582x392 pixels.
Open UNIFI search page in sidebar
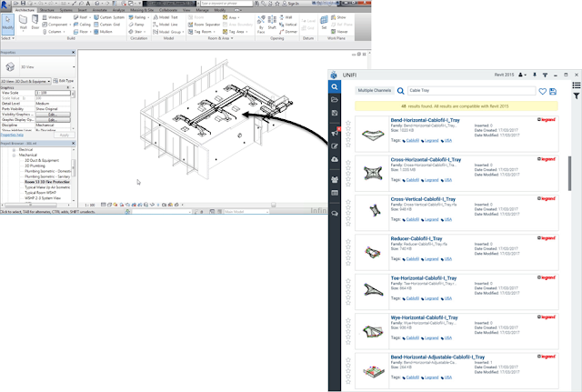[335, 86]
